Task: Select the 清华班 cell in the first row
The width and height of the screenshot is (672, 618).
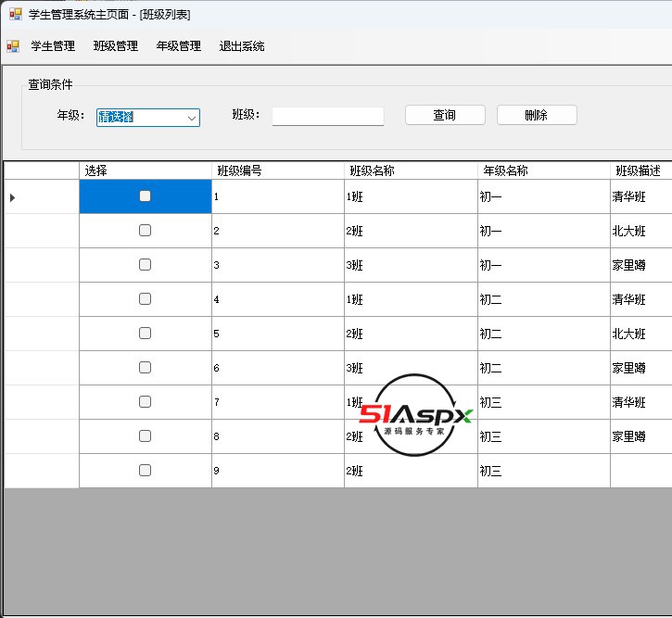Action: 640,196
